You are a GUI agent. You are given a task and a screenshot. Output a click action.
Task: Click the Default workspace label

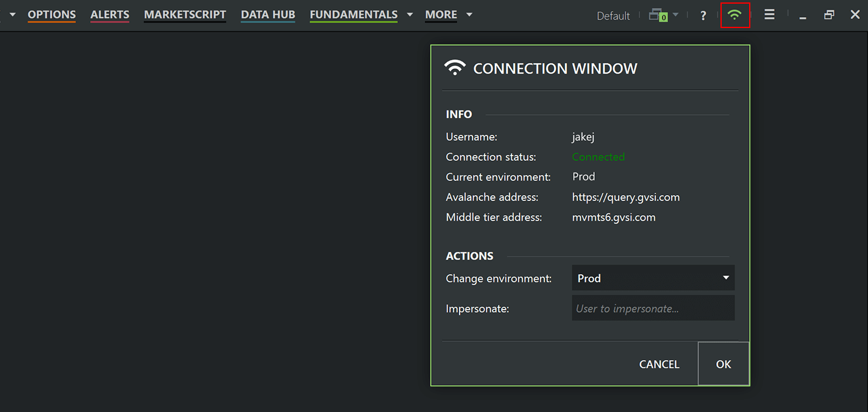[613, 16]
